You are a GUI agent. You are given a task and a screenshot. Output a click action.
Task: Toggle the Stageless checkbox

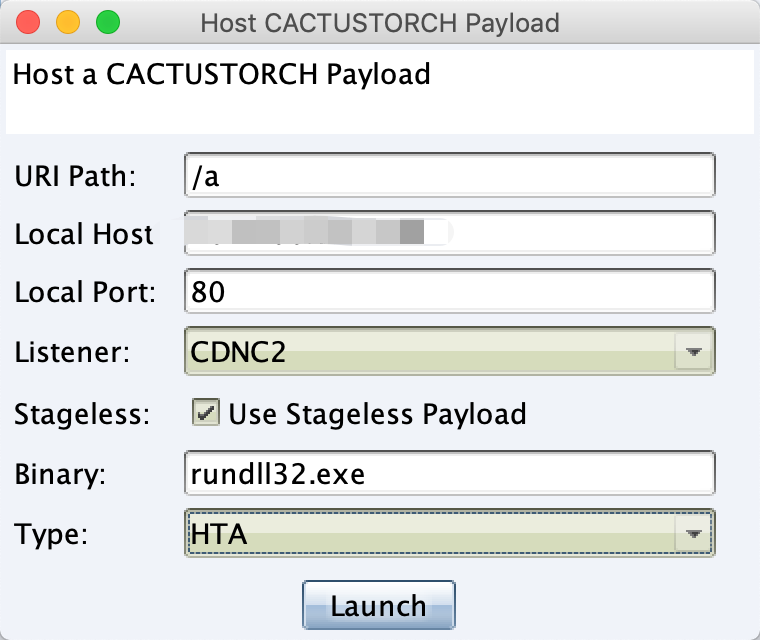point(206,413)
